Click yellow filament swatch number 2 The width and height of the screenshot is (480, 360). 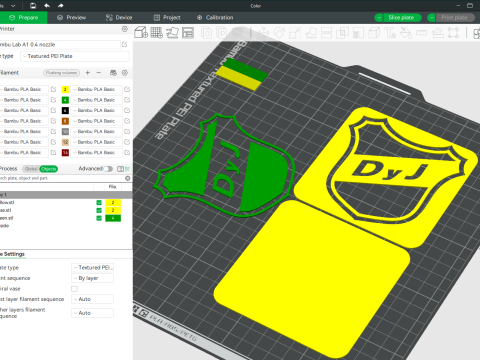coord(65,89)
